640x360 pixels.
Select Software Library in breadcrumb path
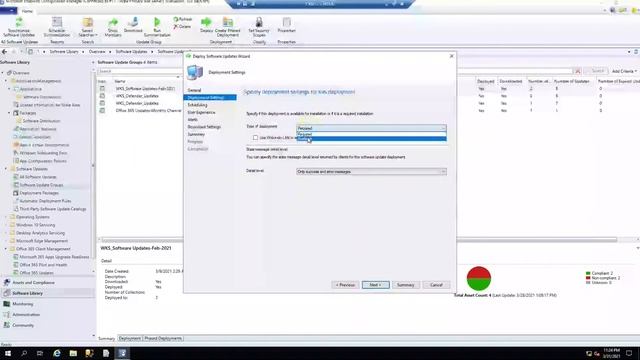(64, 52)
